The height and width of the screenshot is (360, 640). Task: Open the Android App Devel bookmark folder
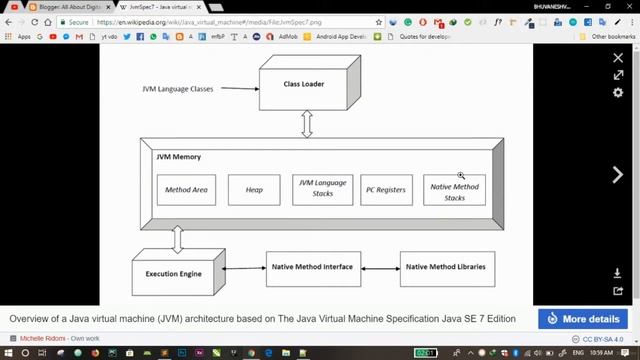(x=335, y=37)
